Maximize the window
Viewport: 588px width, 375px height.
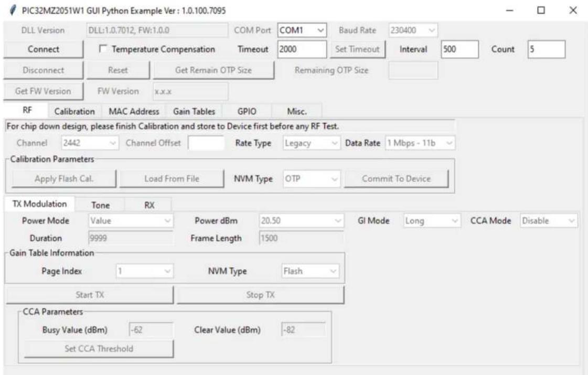click(x=541, y=10)
